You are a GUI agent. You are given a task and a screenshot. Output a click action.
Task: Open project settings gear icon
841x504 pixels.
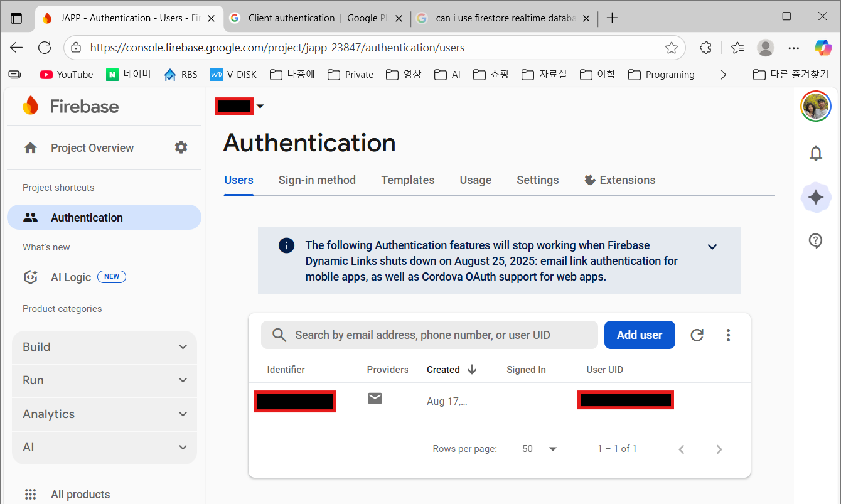pyautogui.click(x=181, y=147)
